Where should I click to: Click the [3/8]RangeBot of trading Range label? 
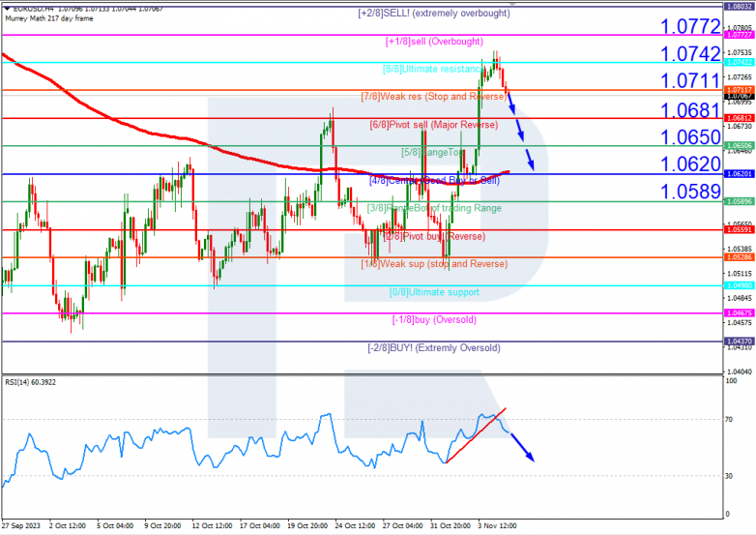point(434,208)
